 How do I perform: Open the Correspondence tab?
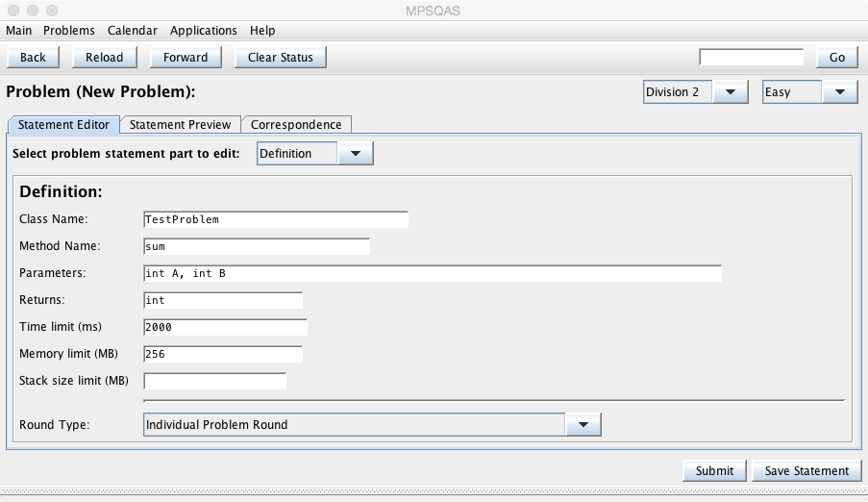tap(296, 125)
